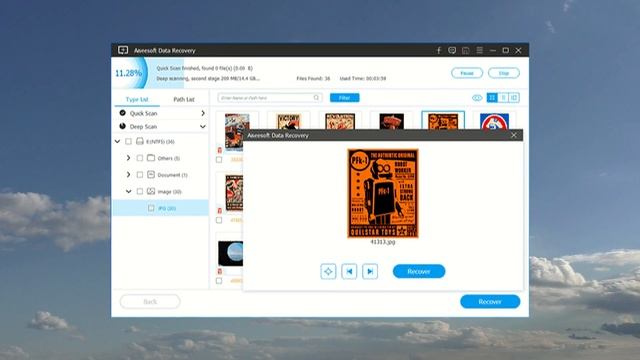Viewport: 640px width, 360px height.
Task: Click the original-size icon in preview dialog
Action: [328, 271]
